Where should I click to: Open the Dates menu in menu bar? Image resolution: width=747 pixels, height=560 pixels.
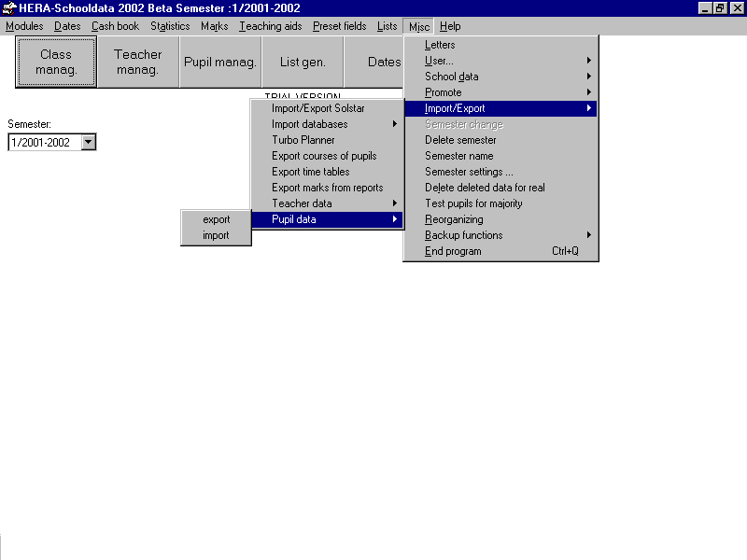67,26
